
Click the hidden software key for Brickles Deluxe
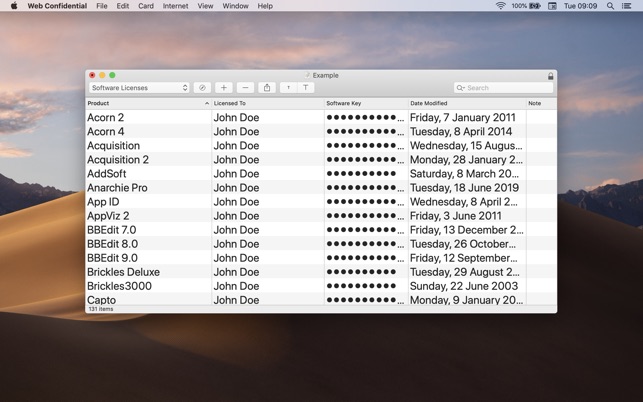tap(361, 272)
